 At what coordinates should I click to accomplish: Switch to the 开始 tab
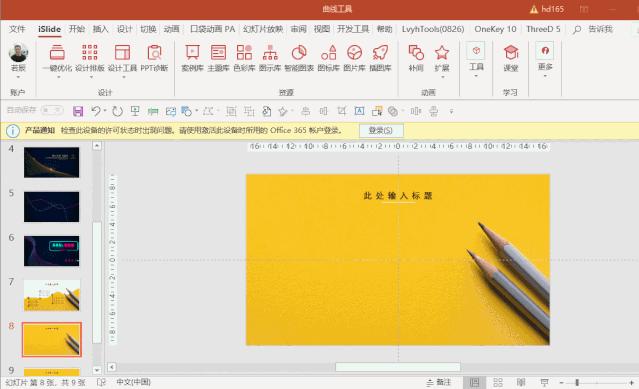coord(76,29)
